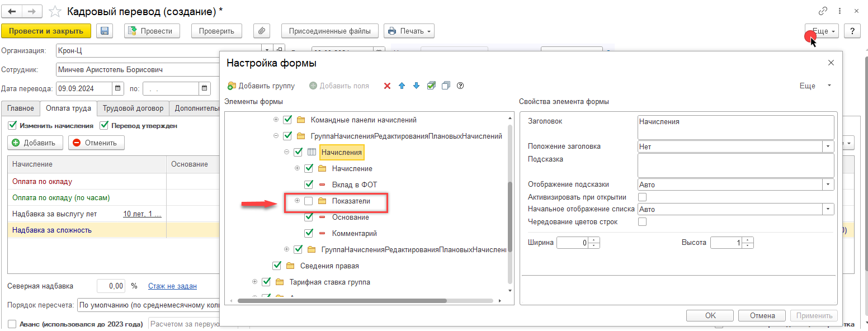Viewport: 868px width, 331px height.
Task: Go back using the left arrow
Action: [12, 11]
